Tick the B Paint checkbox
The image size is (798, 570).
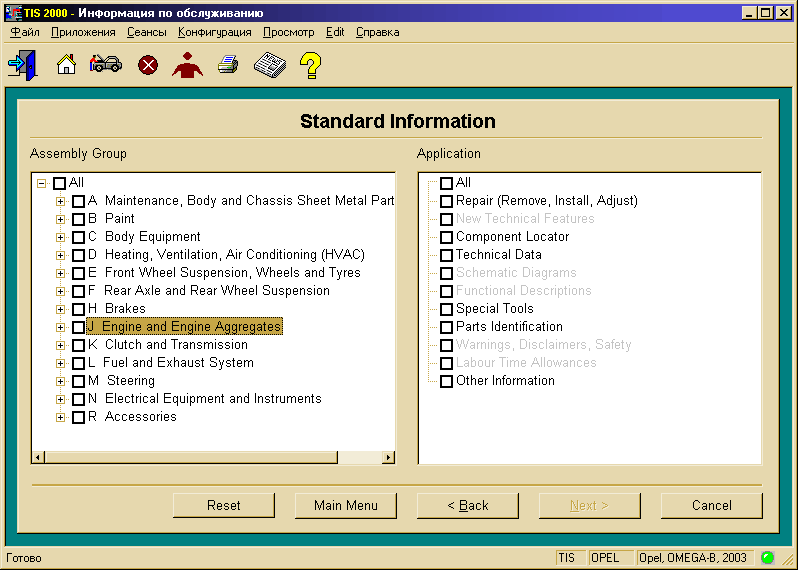pyautogui.click(x=78, y=219)
